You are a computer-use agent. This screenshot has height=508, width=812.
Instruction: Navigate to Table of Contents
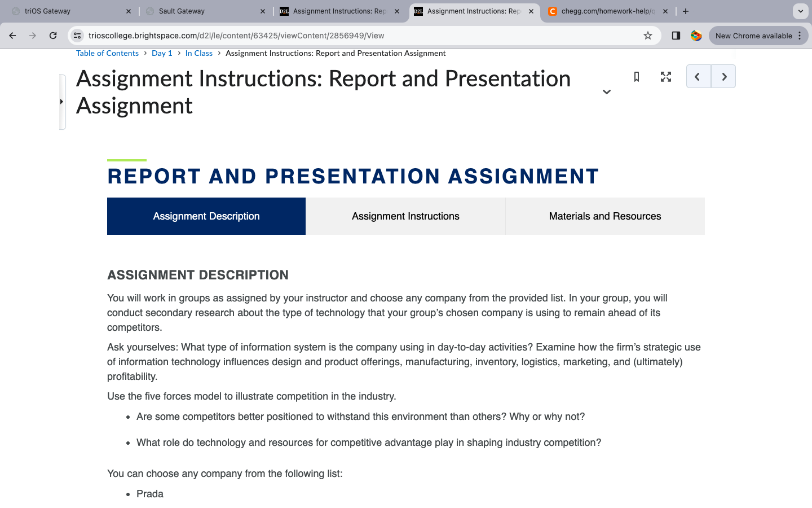point(107,52)
